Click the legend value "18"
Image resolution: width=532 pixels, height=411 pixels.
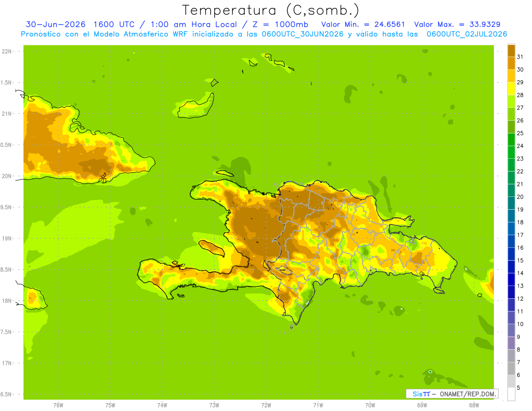pos(520,222)
